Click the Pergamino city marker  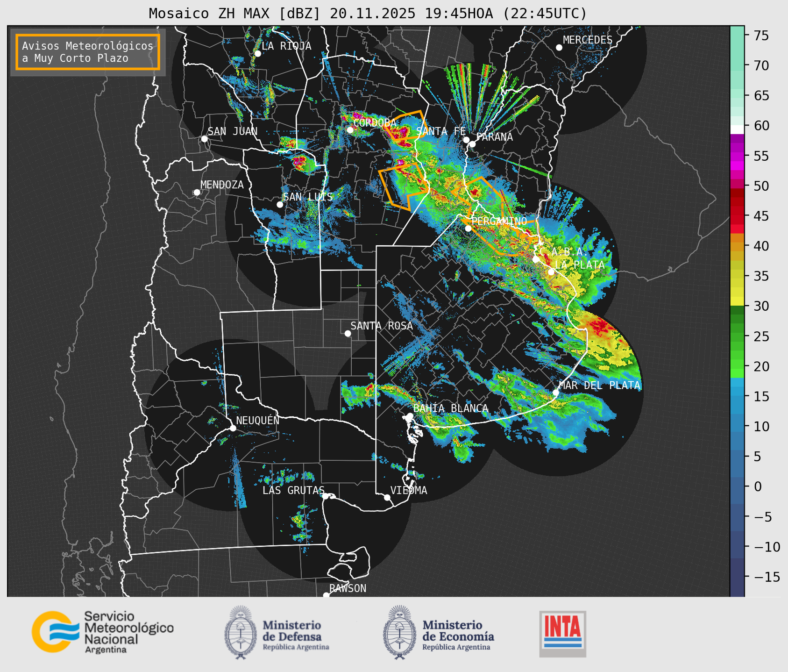pyautogui.click(x=469, y=229)
